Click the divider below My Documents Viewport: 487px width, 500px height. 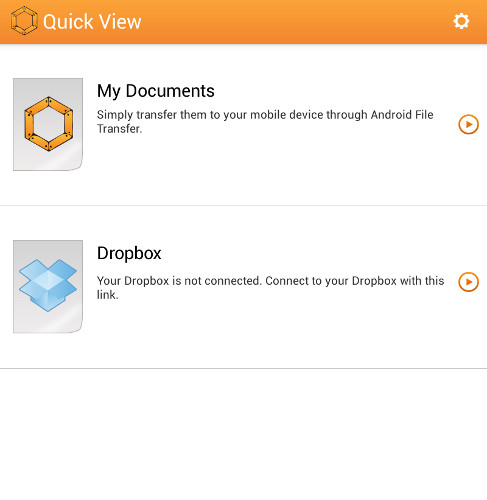click(x=243, y=205)
